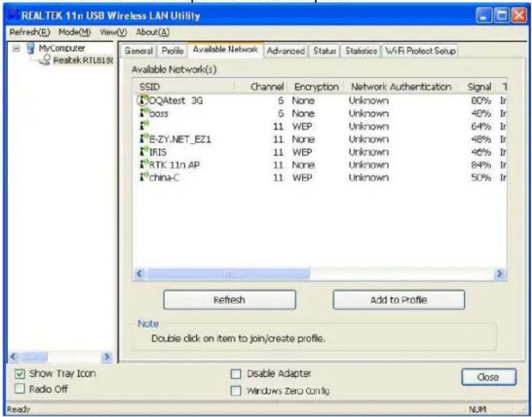Sort by Network Authentication column header

tap(401, 87)
